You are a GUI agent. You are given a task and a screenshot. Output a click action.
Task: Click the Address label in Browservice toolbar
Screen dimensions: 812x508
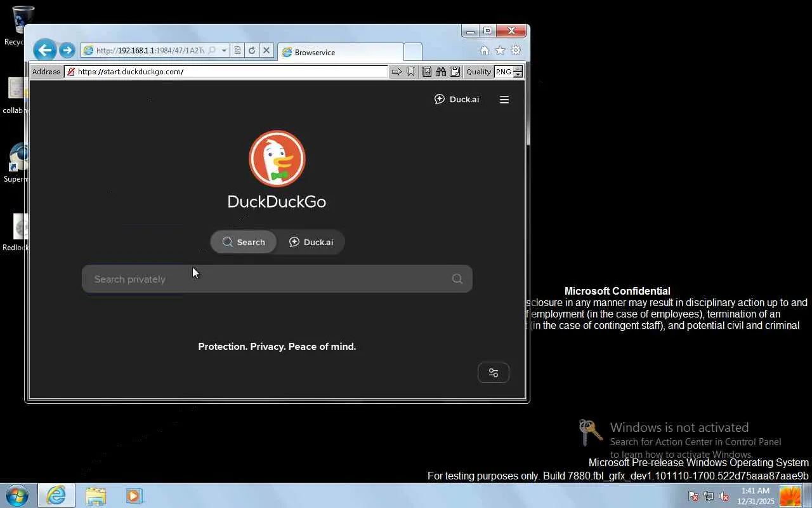point(46,72)
